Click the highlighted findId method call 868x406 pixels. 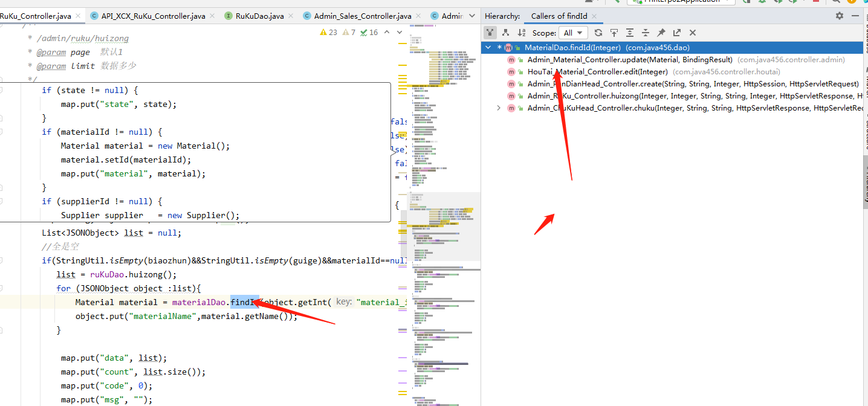coord(245,302)
